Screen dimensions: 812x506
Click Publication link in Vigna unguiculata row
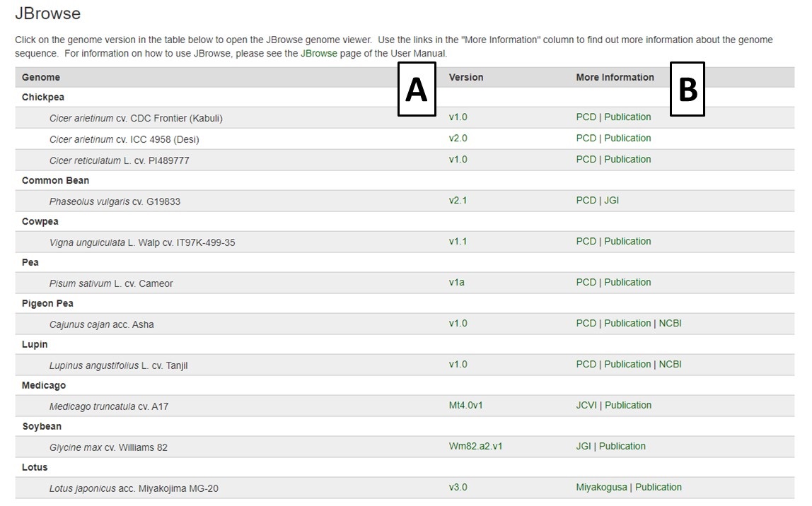[627, 241]
